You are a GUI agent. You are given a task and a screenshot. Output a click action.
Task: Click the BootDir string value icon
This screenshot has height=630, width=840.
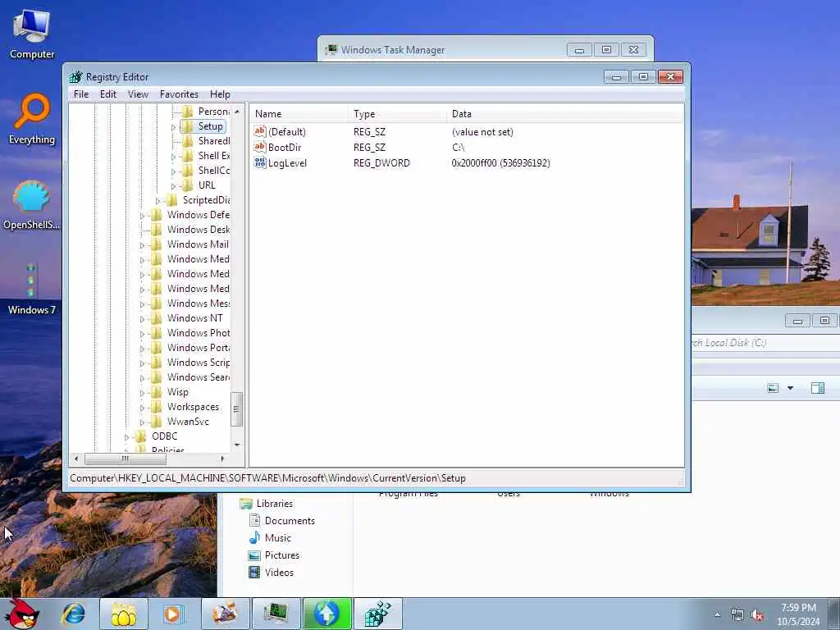click(260, 147)
